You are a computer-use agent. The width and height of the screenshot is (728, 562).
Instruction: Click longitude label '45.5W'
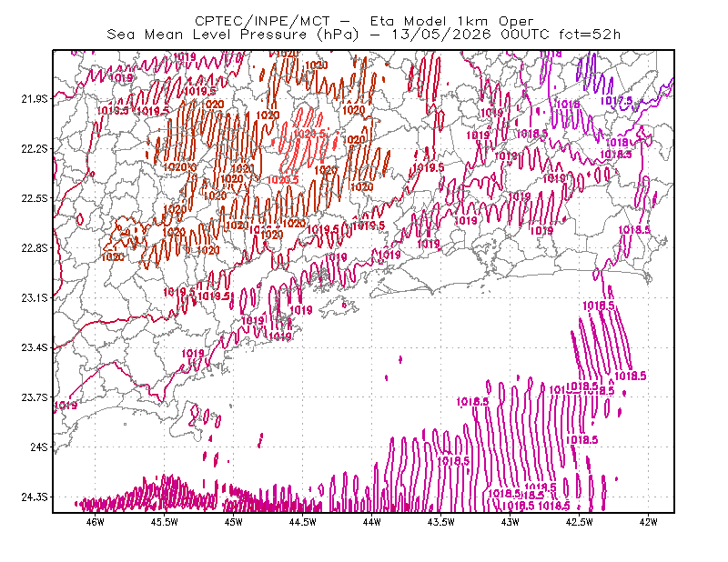(x=165, y=522)
